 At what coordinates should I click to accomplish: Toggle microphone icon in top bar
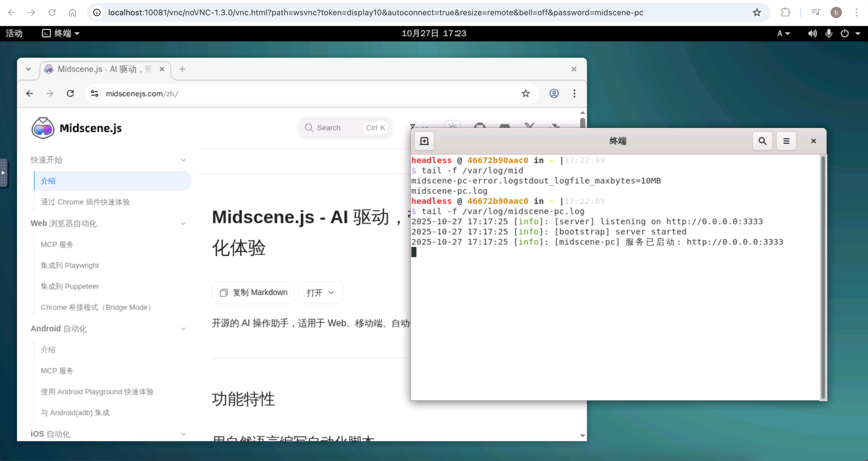[829, 33]
